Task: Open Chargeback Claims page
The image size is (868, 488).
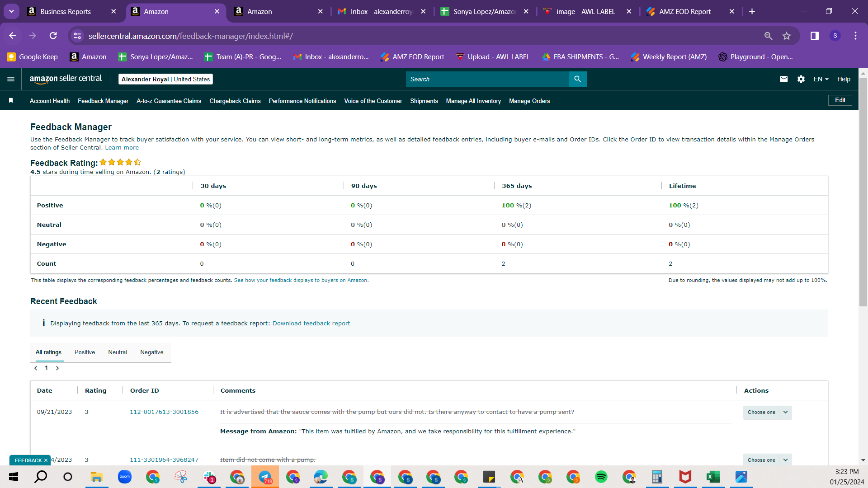Action: tap(235, 101)
